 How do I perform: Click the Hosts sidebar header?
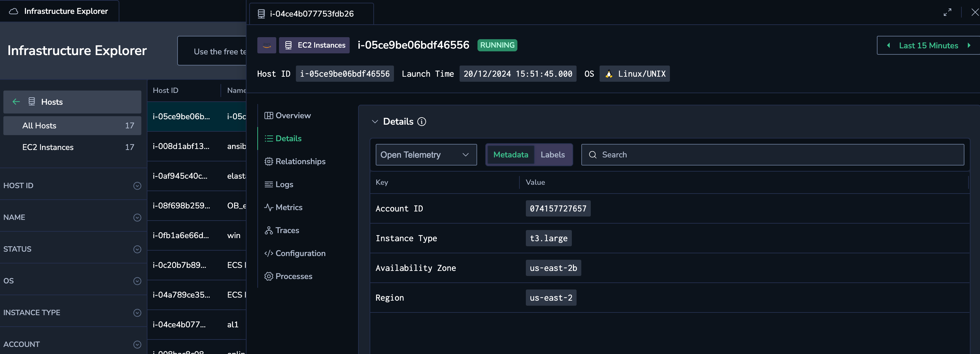(x=72, y=102)
